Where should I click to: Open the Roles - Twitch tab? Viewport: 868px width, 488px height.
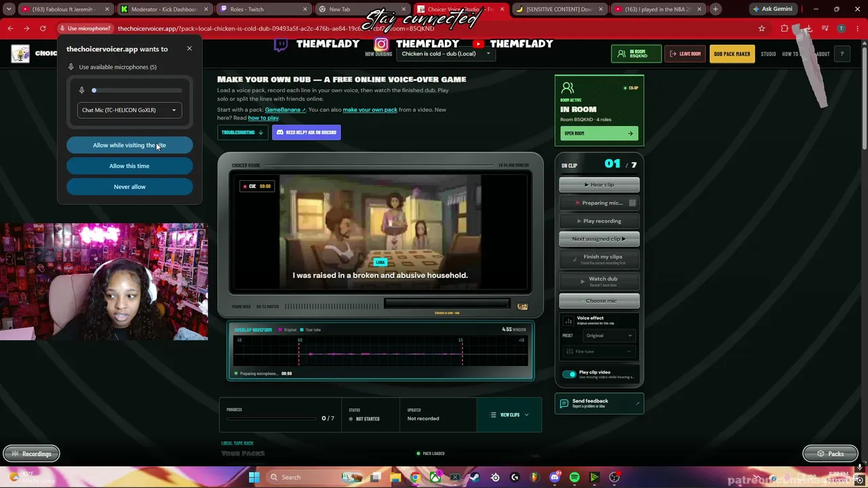click(264, 9)
